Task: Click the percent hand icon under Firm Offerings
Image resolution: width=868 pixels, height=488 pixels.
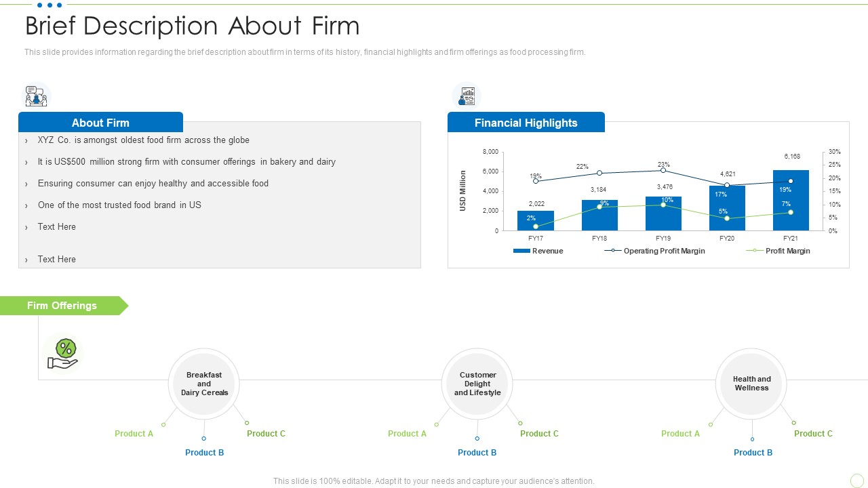Action: [x=64, y=354]
